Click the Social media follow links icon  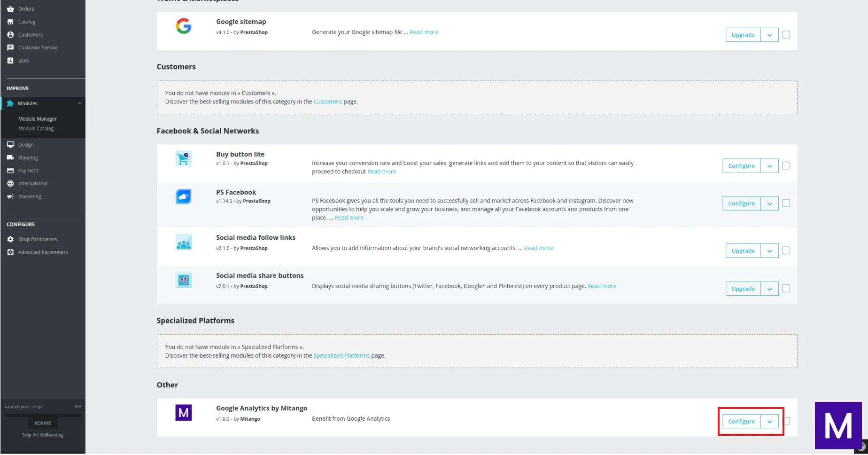(183, 242)
